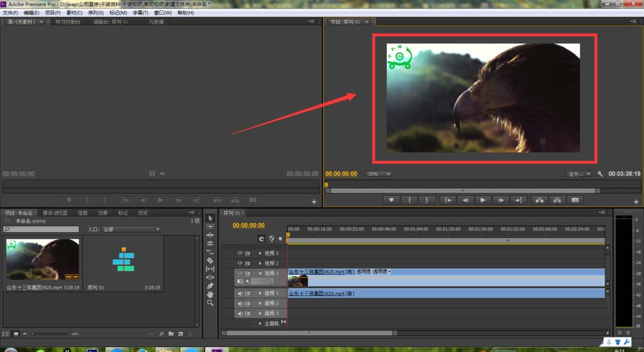Open the 编辑(E) menu

(31, 13)
